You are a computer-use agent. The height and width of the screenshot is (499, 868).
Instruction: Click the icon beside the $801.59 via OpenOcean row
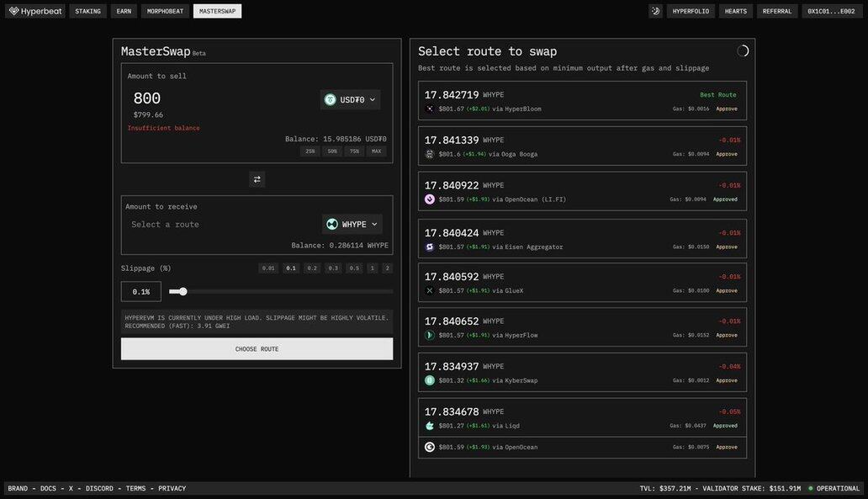pos(430,447)
